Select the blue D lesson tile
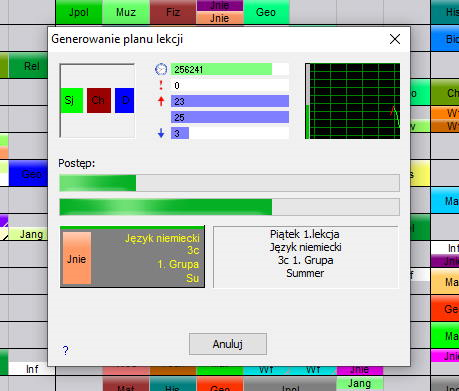This screenshot has width=459, height=391. tap(124, 100)
